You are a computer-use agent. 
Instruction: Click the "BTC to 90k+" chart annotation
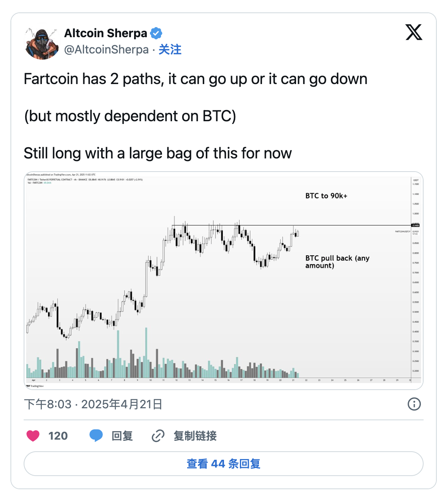326,196
